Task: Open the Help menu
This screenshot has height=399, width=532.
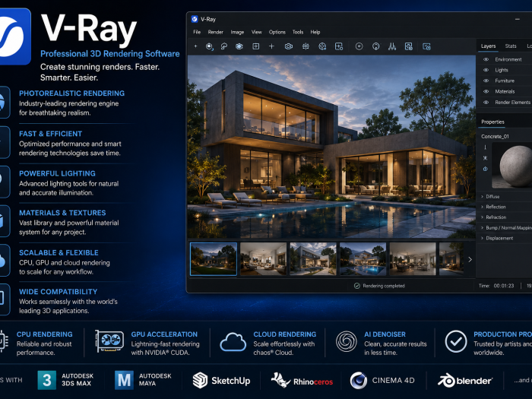Action: click(315, 32)
